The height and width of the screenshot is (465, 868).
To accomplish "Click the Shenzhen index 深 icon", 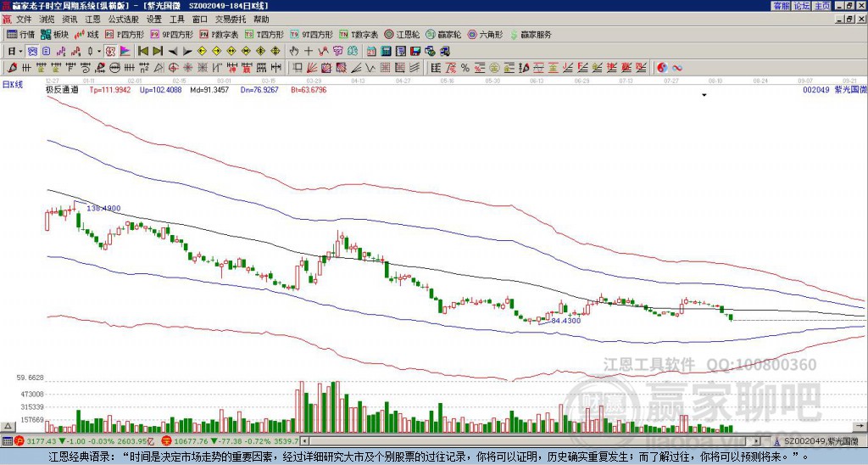I will 166,441.
